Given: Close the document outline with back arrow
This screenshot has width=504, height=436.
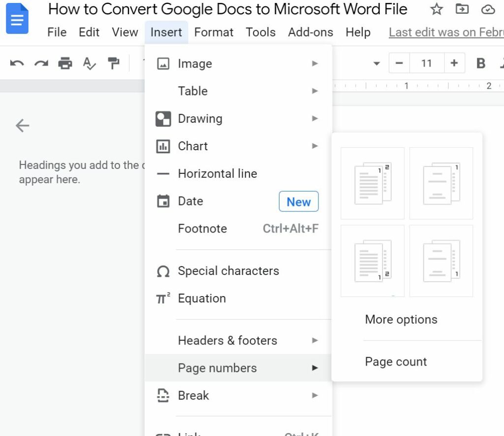Looking at the screenshot, I should (23, 126).
